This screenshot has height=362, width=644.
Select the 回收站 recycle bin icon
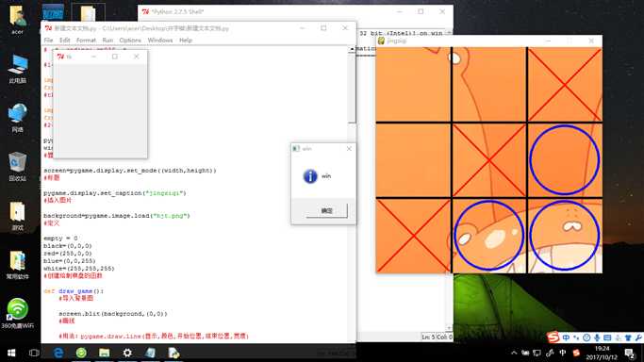click(x=17, y=166)
